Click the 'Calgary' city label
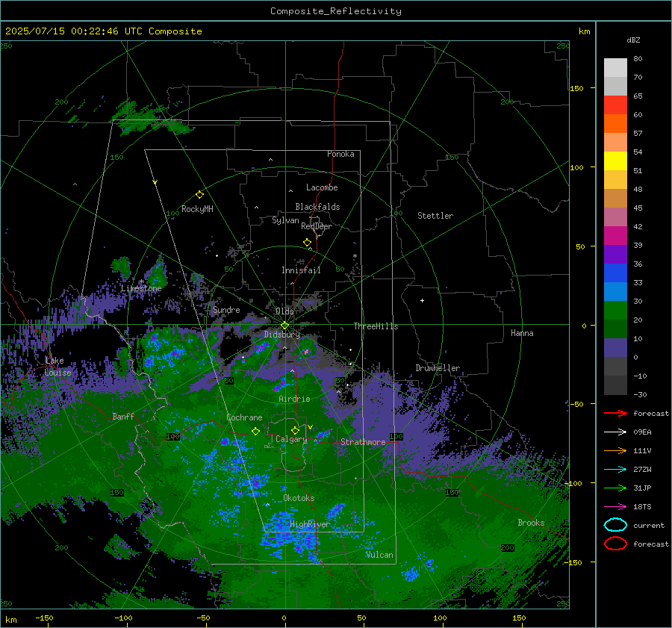Image resolution: width=672 pixels, height=628 pixels. [291, 439]
